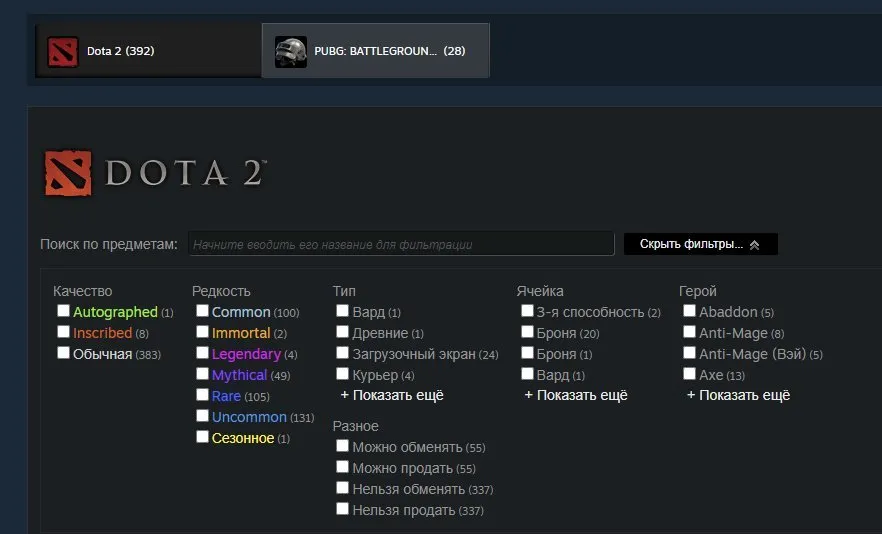The width and height of the screenshot is (882, 534).
Task: Check the Common rarity checkbox
Action: [x=202, y=311]
